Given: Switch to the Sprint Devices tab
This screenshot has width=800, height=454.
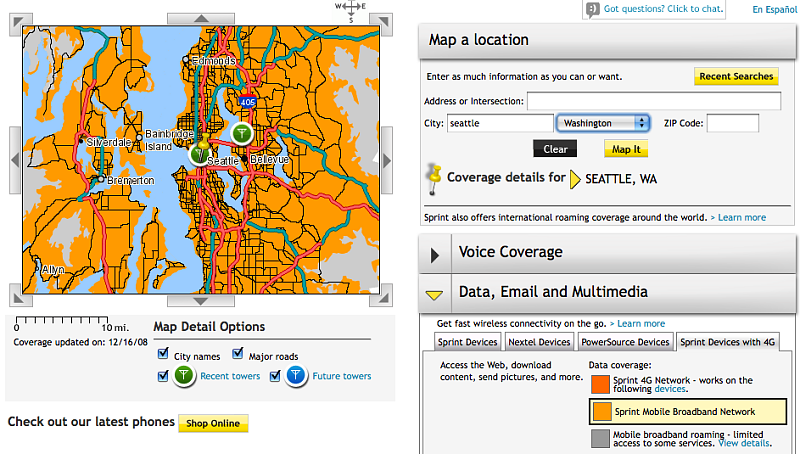Looking at the screenshot, I should pos(467,342).
